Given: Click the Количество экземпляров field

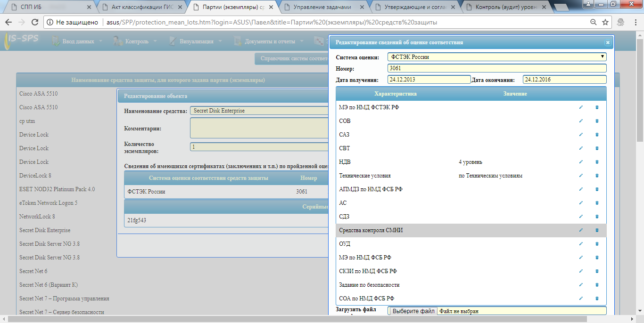Looking at the screenshot, I should coord(259,147).
